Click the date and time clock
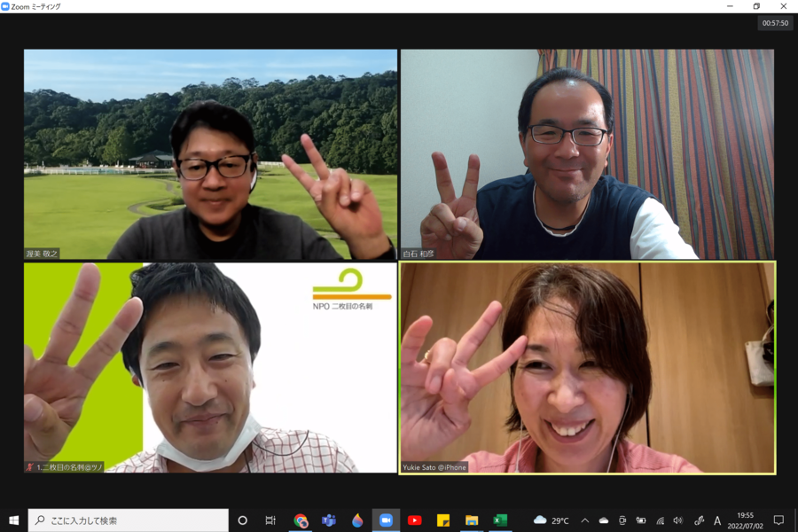 tap(746, 520)
